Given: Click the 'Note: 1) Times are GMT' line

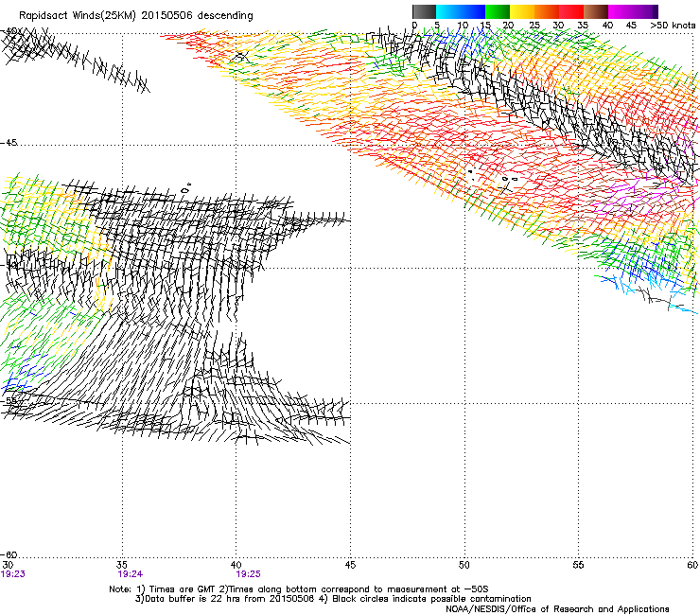Looking at the screenshot, I should [299, 589].
